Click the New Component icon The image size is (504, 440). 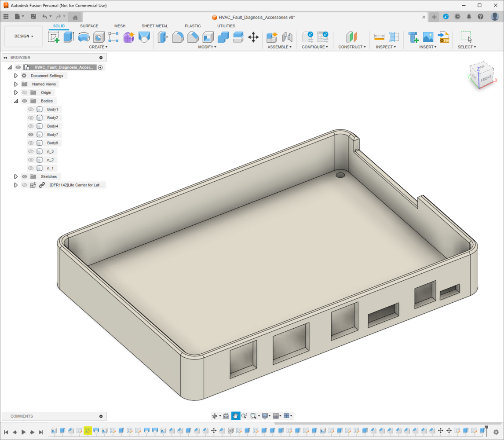tap(272, 37)
